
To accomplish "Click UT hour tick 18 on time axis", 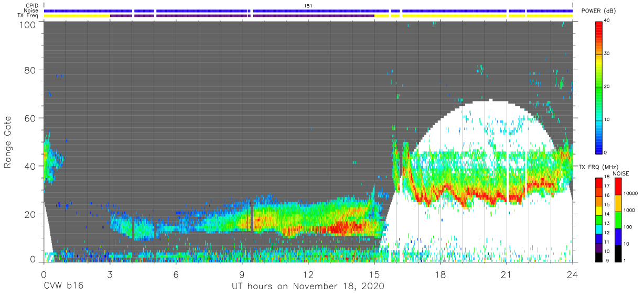I will tap(441, 274).
